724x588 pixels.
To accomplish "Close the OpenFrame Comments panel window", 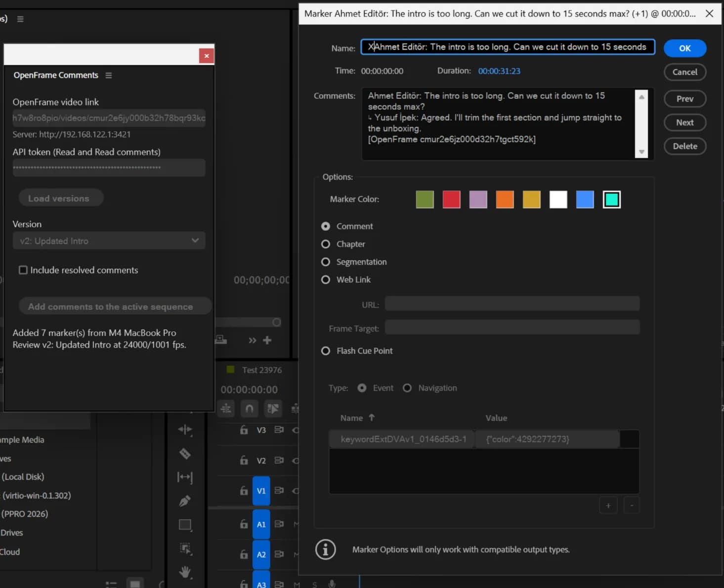I will coord(207,56).
